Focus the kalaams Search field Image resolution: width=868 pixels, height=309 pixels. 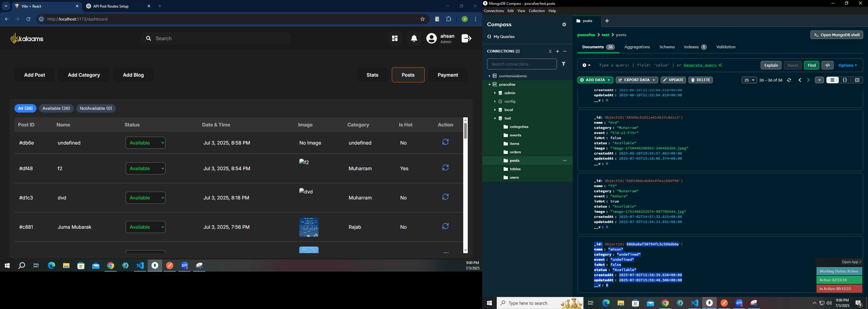tap(216, 38)
